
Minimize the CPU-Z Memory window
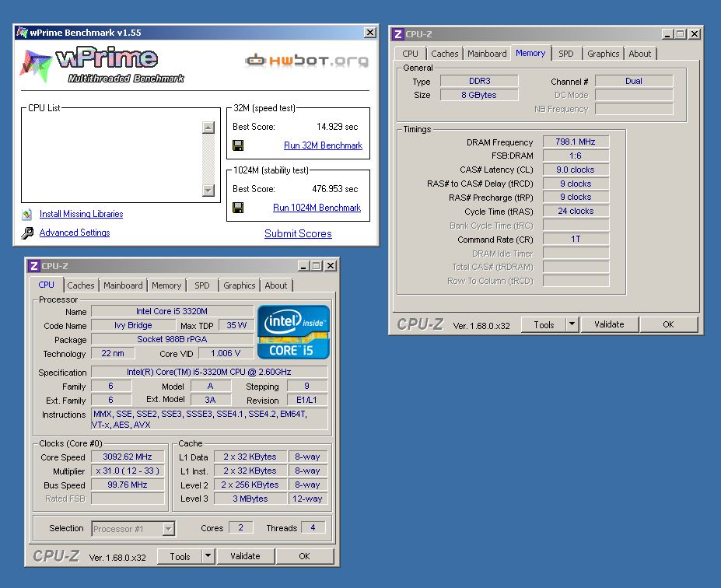[667, 34]
